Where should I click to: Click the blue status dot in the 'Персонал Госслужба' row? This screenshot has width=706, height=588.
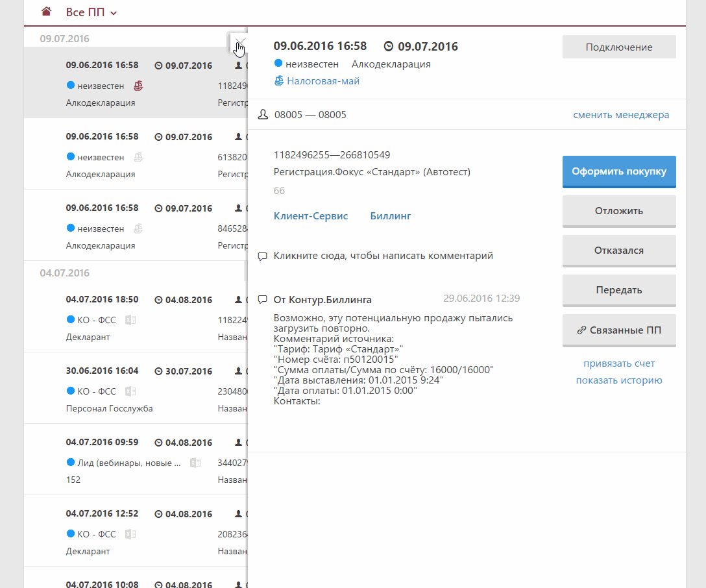[70, 390]
